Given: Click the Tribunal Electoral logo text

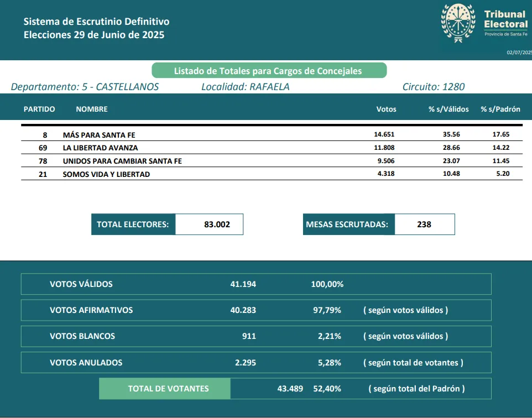Looking at the screenshot, I should (506, 23).
